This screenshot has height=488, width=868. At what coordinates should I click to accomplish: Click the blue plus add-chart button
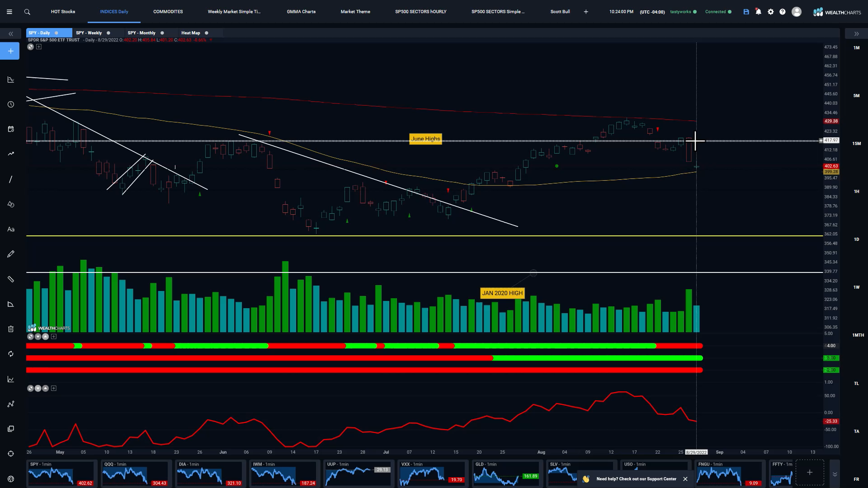(10, 51)
